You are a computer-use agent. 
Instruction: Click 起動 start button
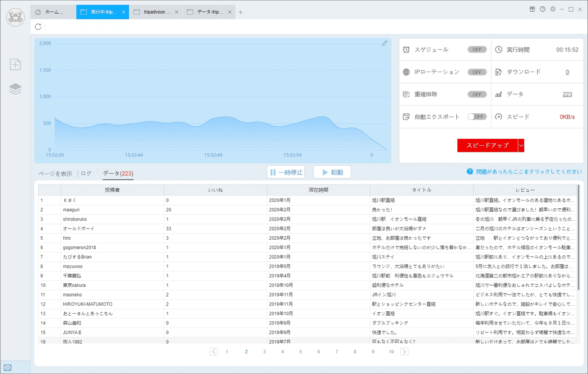332,172
